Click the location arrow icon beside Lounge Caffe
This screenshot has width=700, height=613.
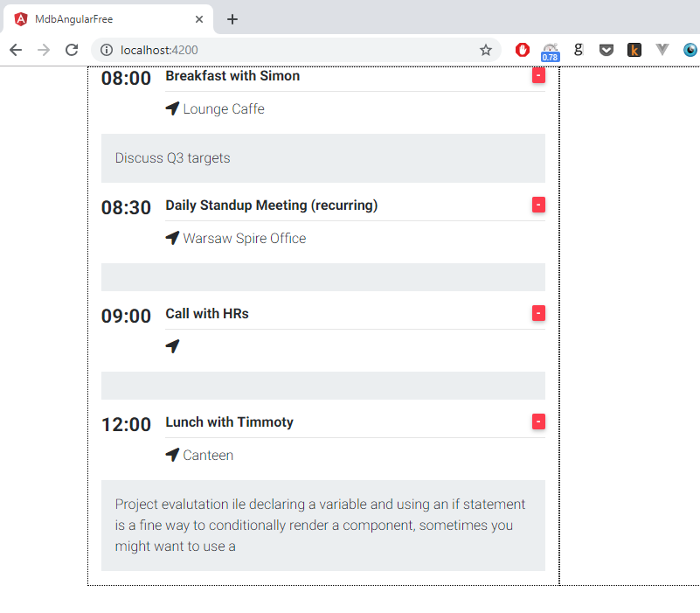tap(172, 108)
